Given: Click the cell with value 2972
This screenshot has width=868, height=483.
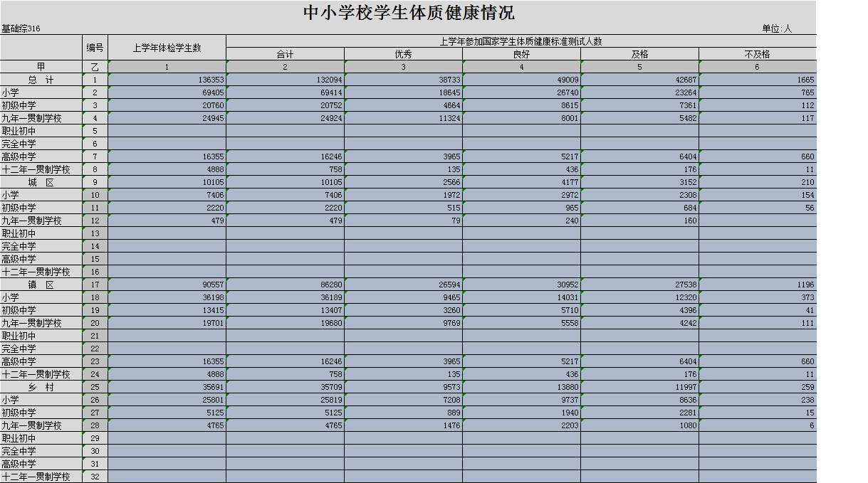Looking at the screenshot, I should click(521, 195).
